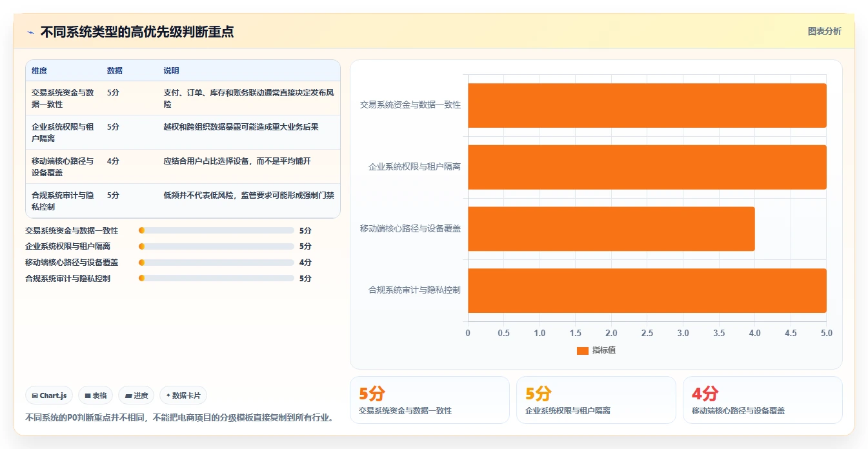Click the 移动端核心路径与设备覆盖 progress bar
868x449 pixels.
click(x=216, y=263)
